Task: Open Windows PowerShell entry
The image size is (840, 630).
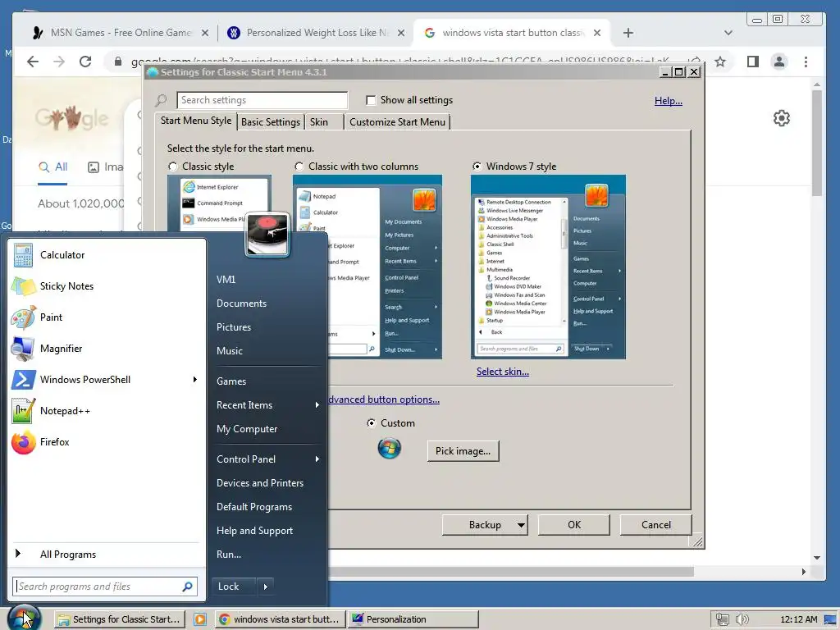Action: pos(106,379)
